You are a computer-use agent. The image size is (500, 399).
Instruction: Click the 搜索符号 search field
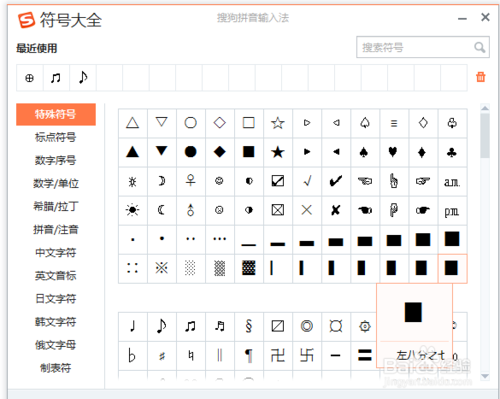[423, 47]
